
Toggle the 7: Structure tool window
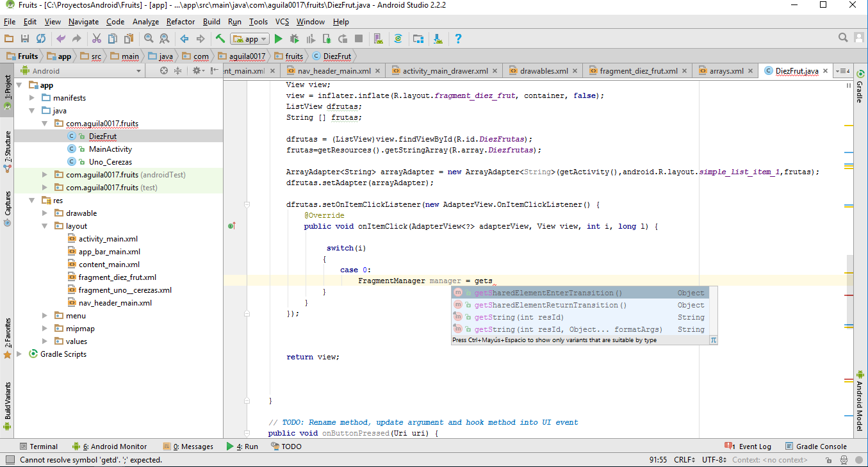pyautogui.click(x=7, y=152)
